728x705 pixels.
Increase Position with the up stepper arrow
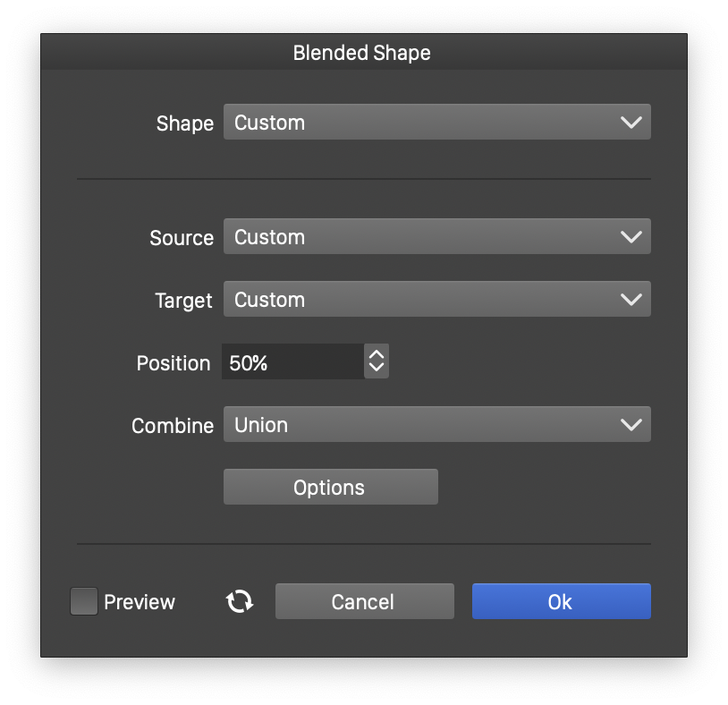click(377, 355)
